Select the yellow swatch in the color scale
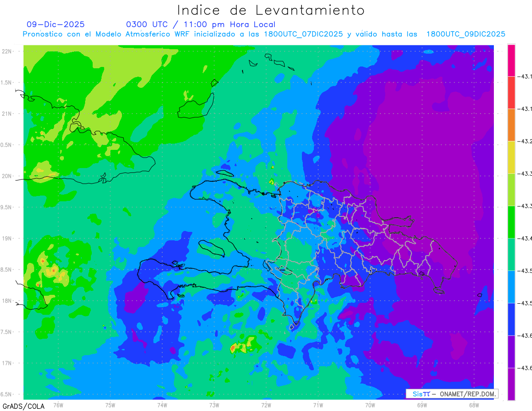Viewport: 532px width, 411px height. (511, 157)
